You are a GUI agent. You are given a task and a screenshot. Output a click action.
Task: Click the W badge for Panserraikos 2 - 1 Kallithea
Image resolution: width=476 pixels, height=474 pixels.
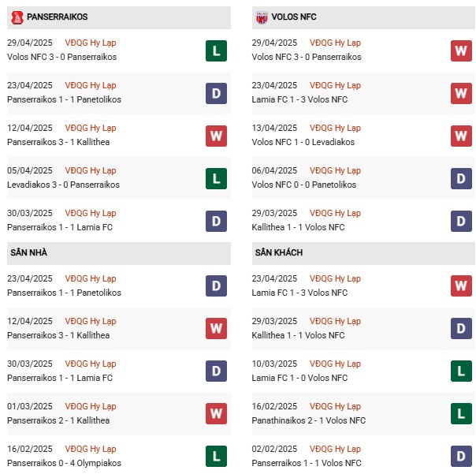tap(216, 412)
